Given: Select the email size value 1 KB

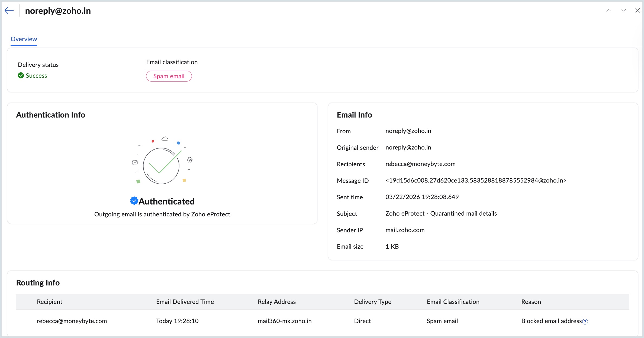Looking at the screenshot, I should tap(392, 247).
